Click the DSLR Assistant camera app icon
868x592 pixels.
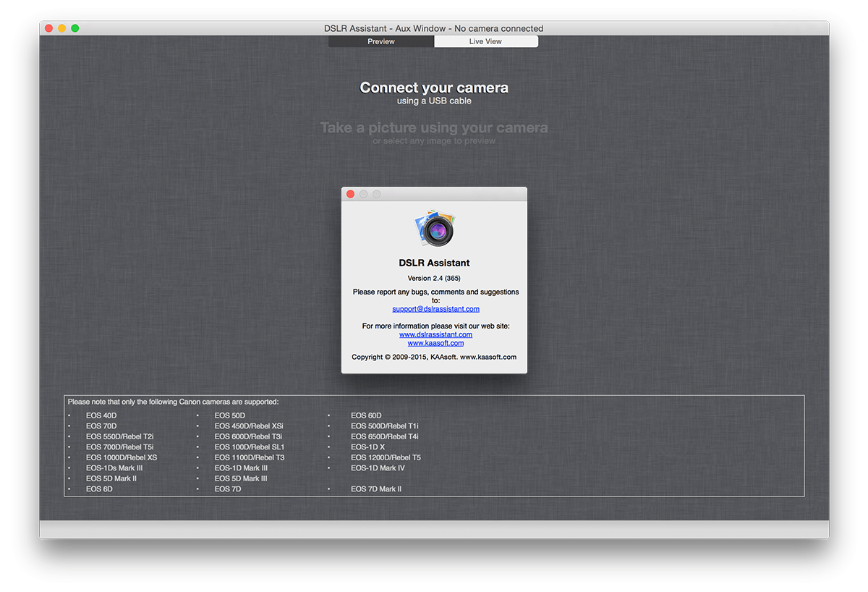point(435,229)
